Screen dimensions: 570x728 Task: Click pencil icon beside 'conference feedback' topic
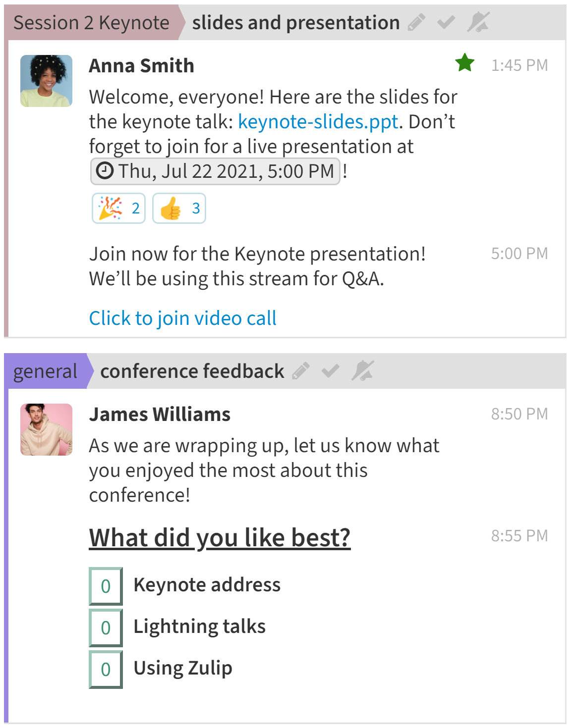[x=301, y=371]
